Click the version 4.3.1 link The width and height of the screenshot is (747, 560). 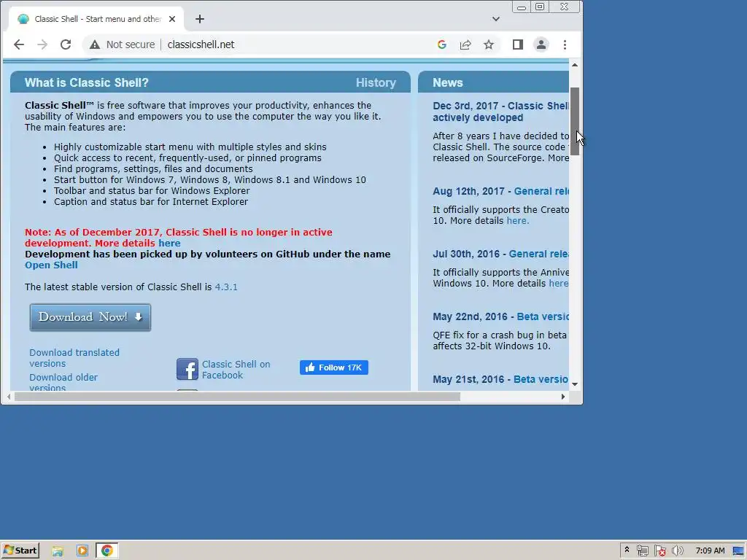[x=226, y=287]
